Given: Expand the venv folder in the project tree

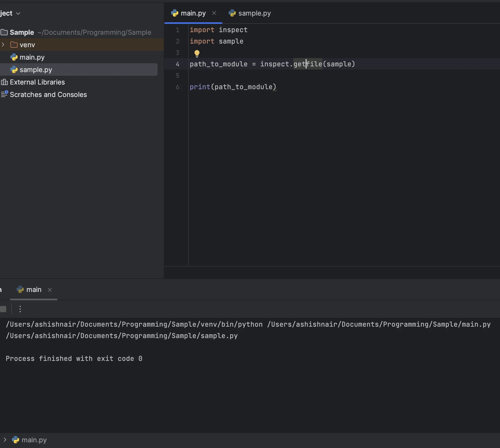Looking at the screenshot, I should coord(3,45).
